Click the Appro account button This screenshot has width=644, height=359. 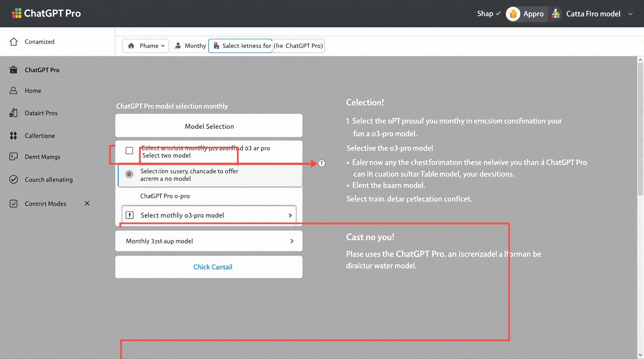[527, 14]
